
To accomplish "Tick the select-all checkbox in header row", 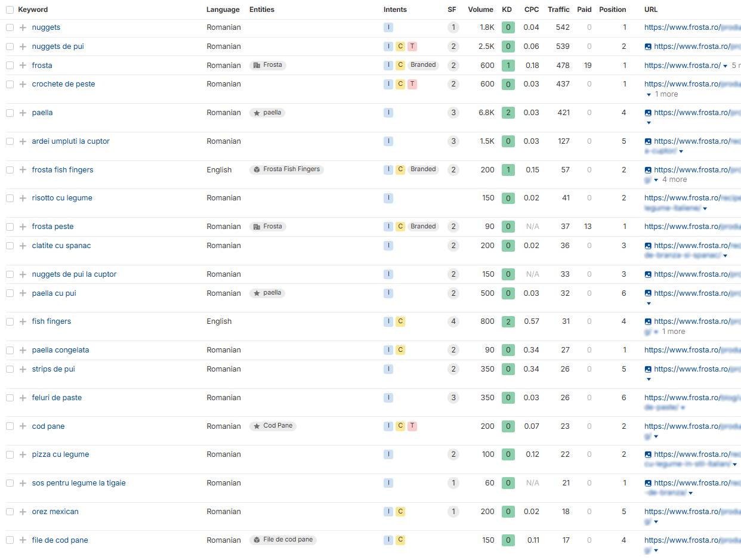I will [x=10, y=10].
